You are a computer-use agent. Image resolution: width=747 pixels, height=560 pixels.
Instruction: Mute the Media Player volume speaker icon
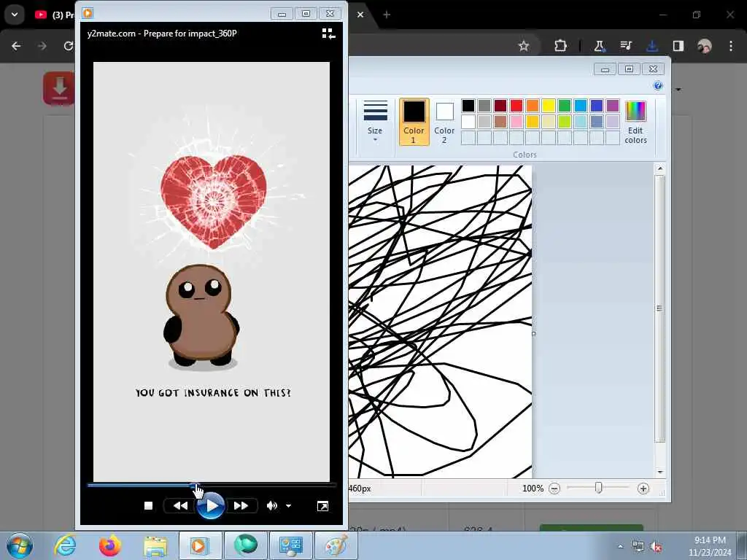pos(271,506)
